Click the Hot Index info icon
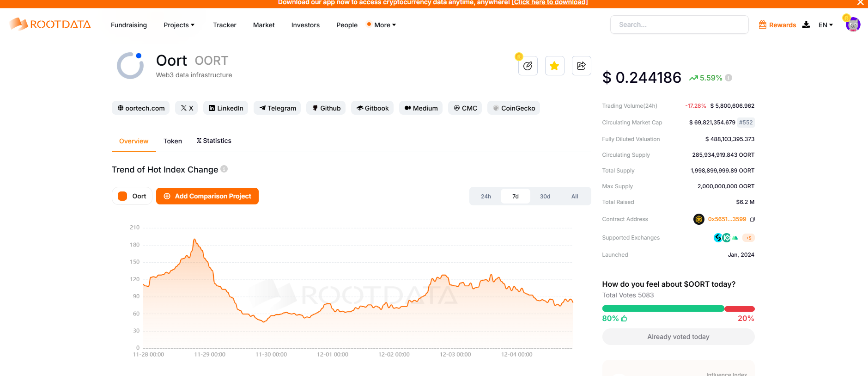 click(x=224, y=169)
